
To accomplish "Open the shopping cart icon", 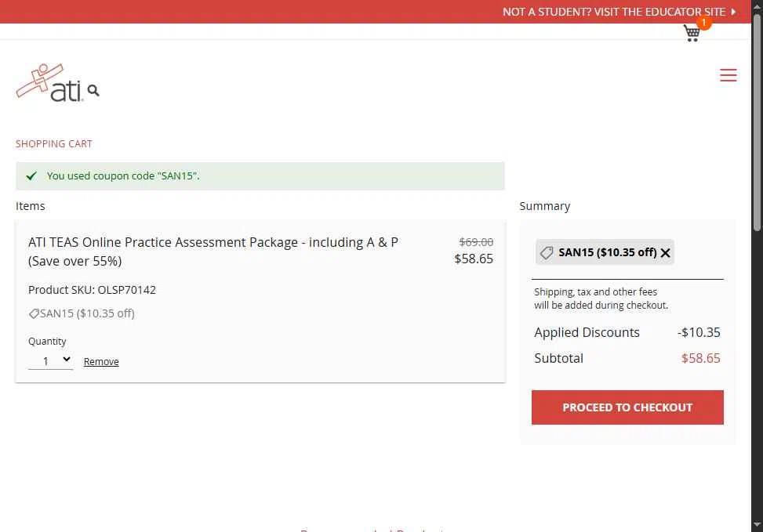I will (x=692, y=33).
